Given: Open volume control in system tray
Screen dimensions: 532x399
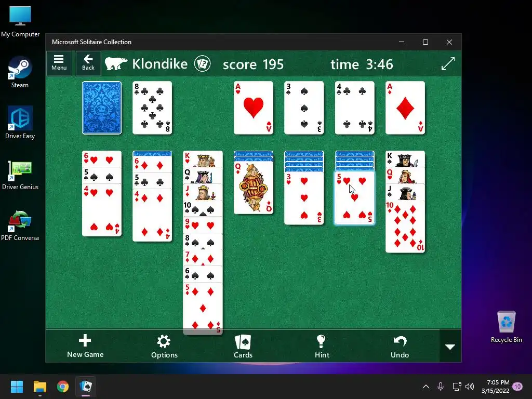Looking at the screenshot, I should (470, 387).
